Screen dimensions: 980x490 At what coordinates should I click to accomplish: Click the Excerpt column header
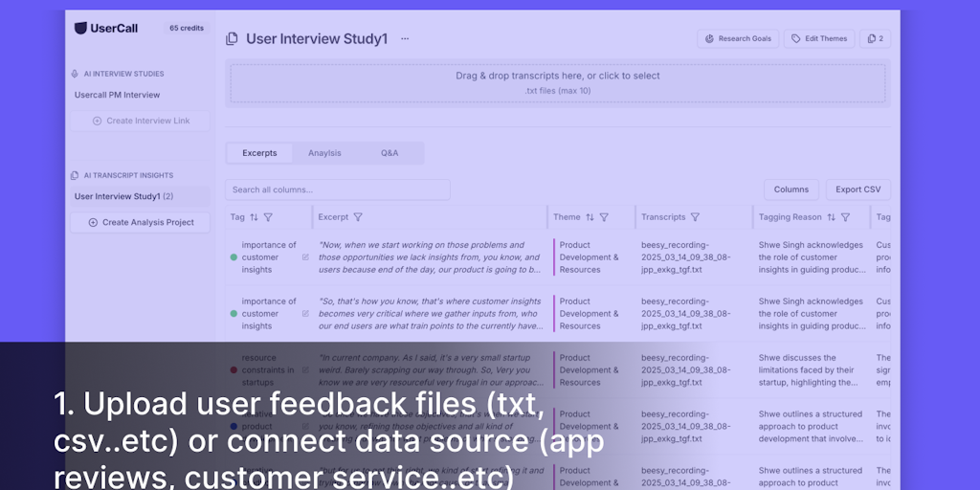click(333, 217)
